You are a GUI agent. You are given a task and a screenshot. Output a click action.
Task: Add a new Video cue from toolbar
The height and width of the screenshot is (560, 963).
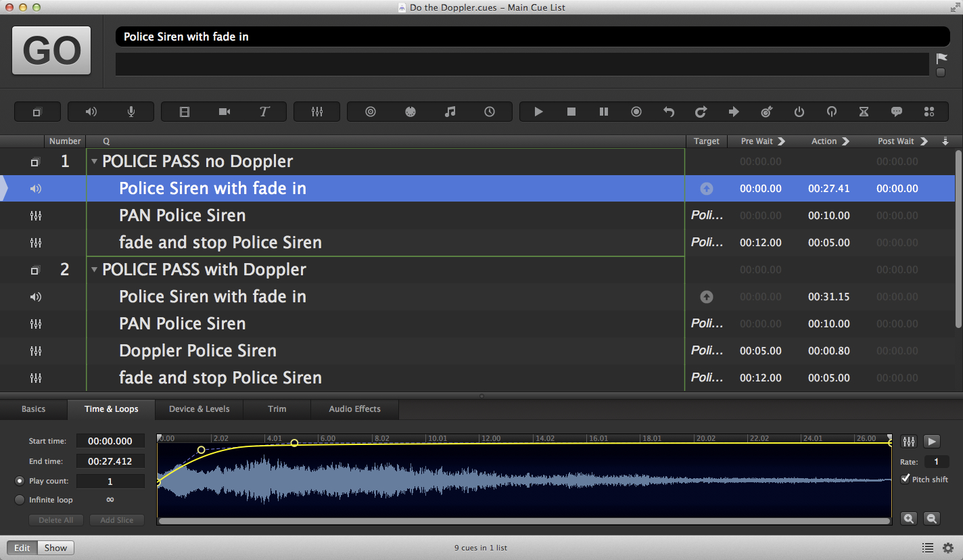[185, 112]
